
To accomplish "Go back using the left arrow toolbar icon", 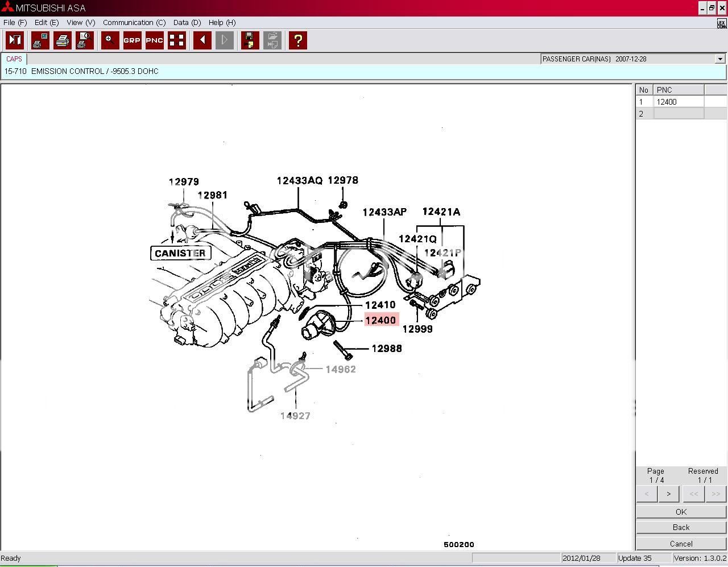I will pyautogui.click(x=202, y=40).
